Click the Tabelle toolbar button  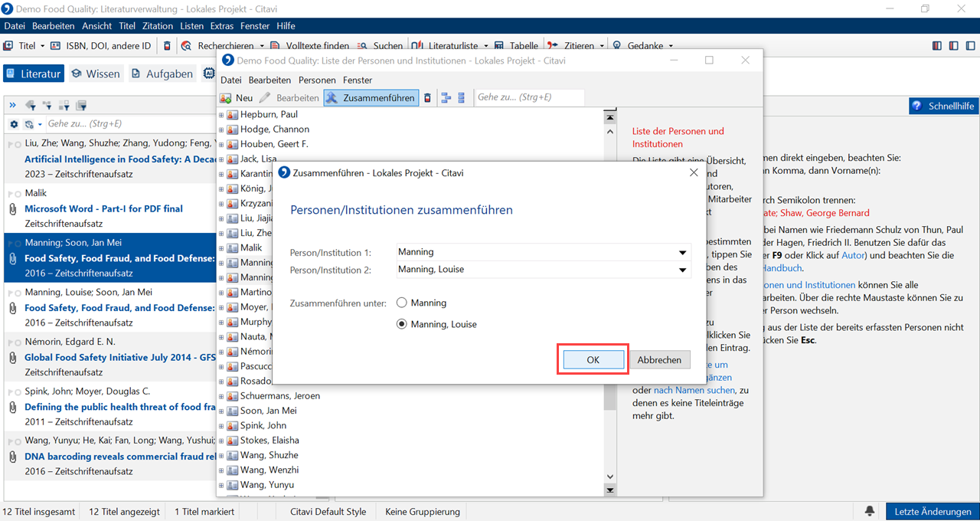pyautogui.click(x=516, y=46)
